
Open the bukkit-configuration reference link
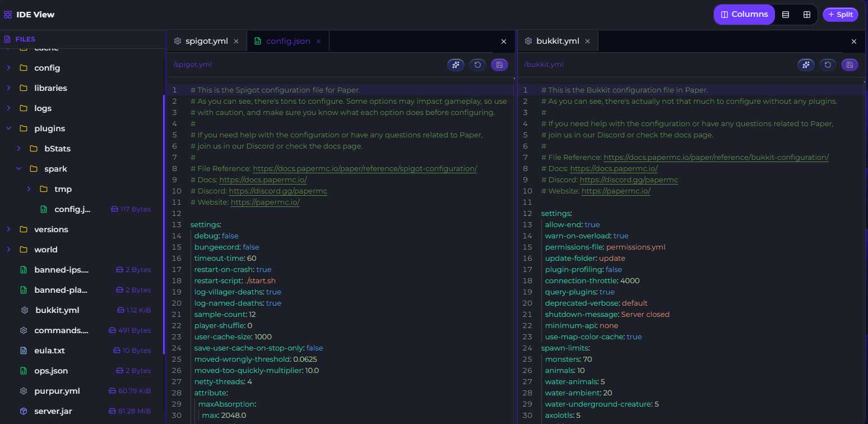pos(716,157)
